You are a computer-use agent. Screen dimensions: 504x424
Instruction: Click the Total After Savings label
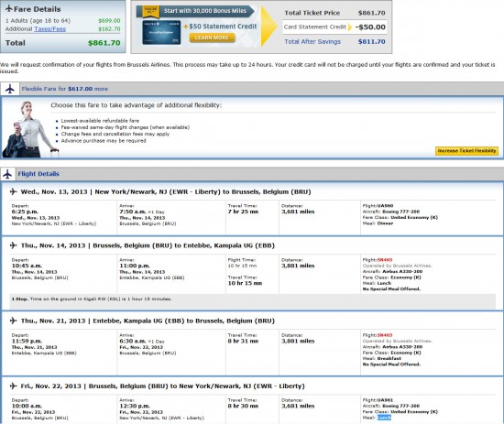312,41
